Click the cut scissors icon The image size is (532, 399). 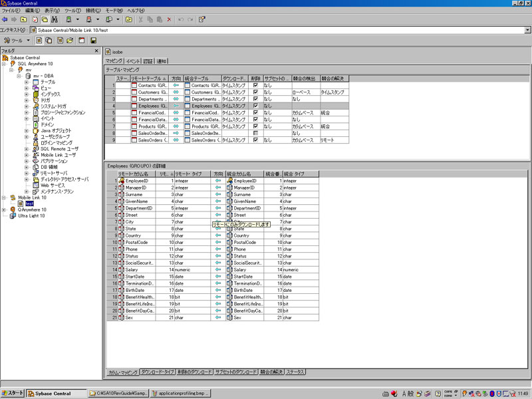click(140, 20)
